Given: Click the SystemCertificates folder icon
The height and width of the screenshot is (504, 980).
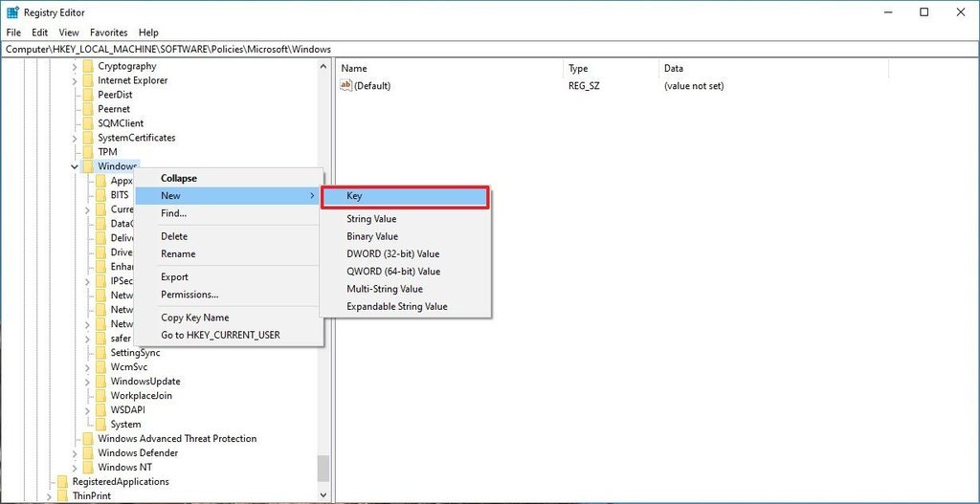Looking at the screenshot, I should click(87, 138).
